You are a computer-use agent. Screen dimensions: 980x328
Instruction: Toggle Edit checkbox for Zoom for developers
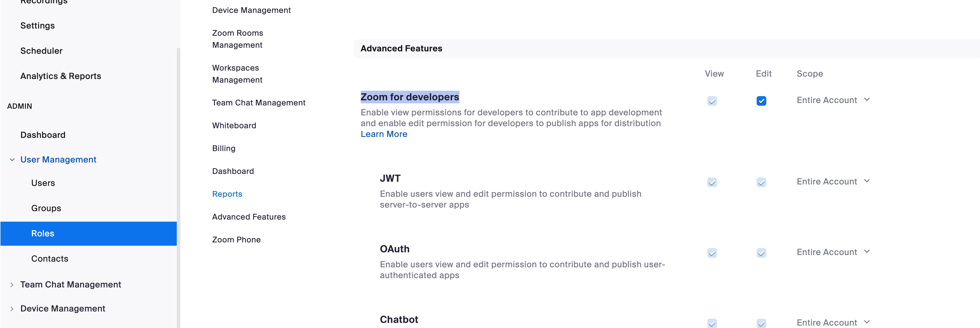click(761, 101)
